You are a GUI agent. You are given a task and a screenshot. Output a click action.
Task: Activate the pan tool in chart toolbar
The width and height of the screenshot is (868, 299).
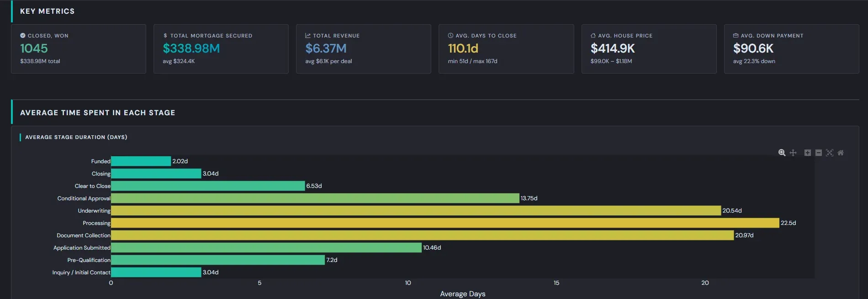[793, 153]
